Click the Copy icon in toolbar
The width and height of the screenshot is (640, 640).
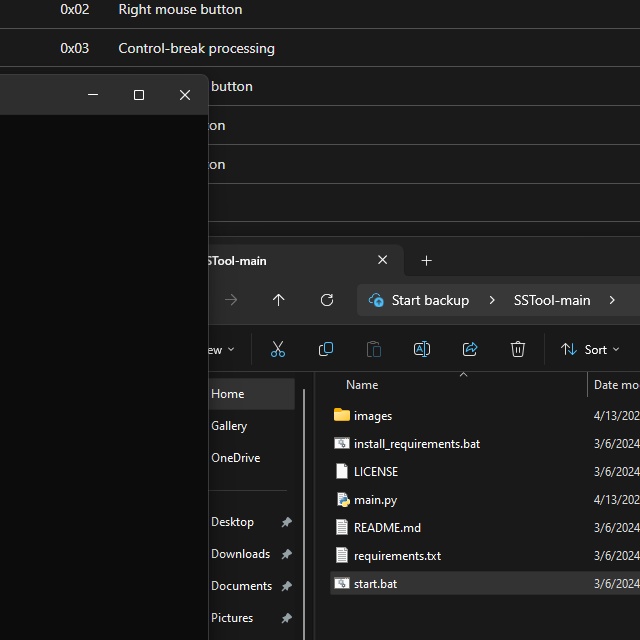click(x=326, y=349)
